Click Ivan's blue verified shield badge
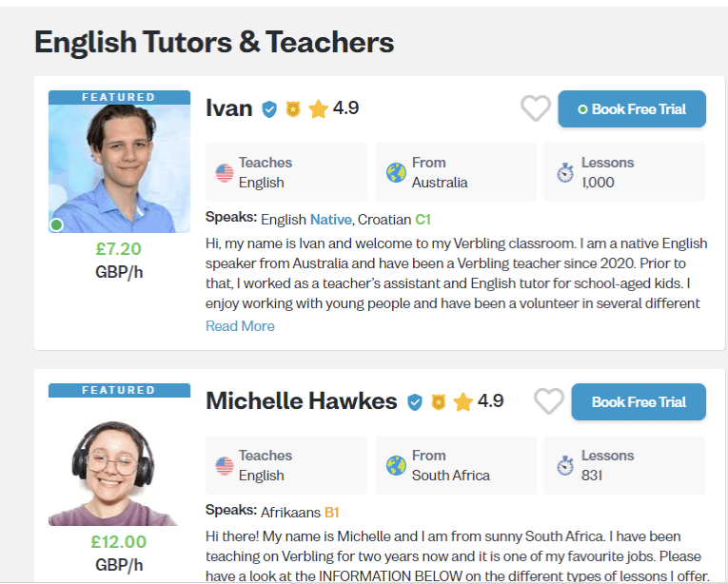728x584 pixels. pos(269,109)
